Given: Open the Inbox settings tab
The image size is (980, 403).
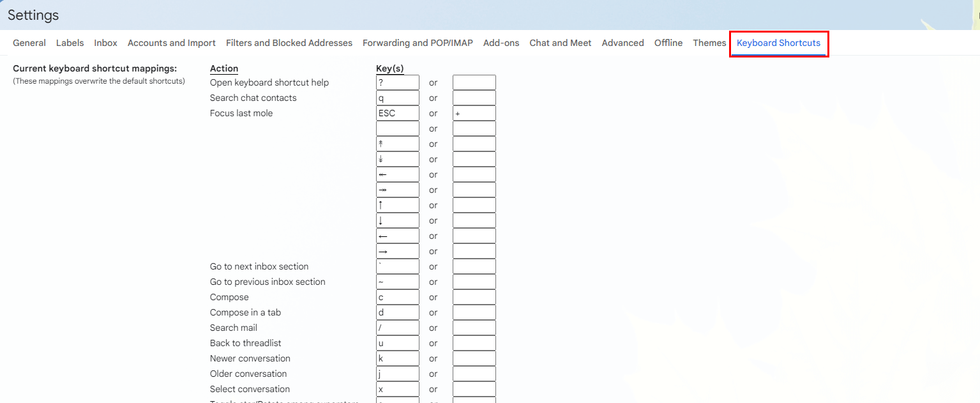Looking at the screenshot, I should [x=105, y=43].
